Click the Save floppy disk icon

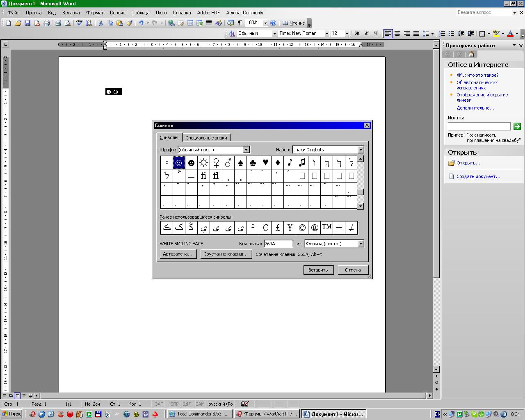(x=27, y=23)
